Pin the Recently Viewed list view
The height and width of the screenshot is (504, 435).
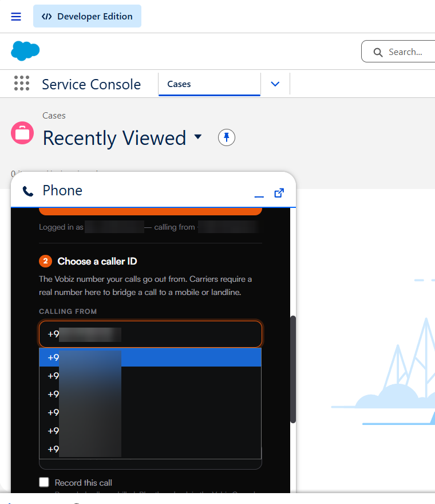tap(227, 137)
